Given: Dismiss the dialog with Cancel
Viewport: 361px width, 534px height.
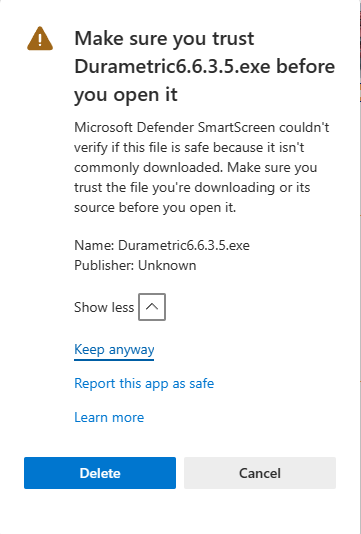Looking at the screenshot, I should coord(260,473).
